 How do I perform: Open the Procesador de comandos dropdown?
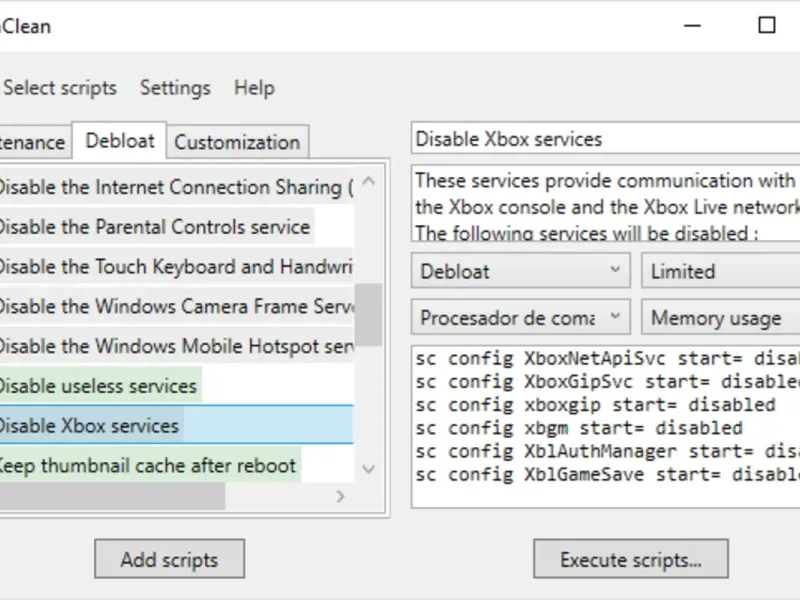tap(520, 318)
